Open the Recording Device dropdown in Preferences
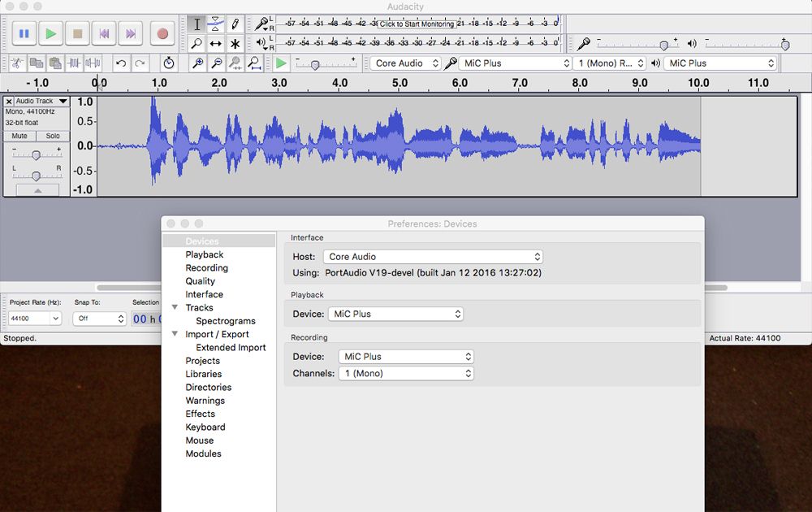The width and height of the screenshot is (812, 512). [406, 357]
